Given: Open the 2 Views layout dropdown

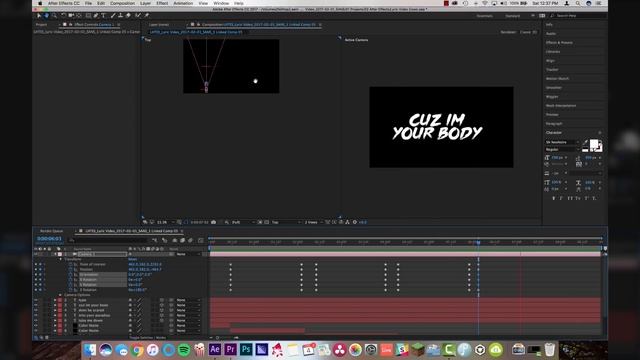Looking at the screenshot, I should click(313, 222).
